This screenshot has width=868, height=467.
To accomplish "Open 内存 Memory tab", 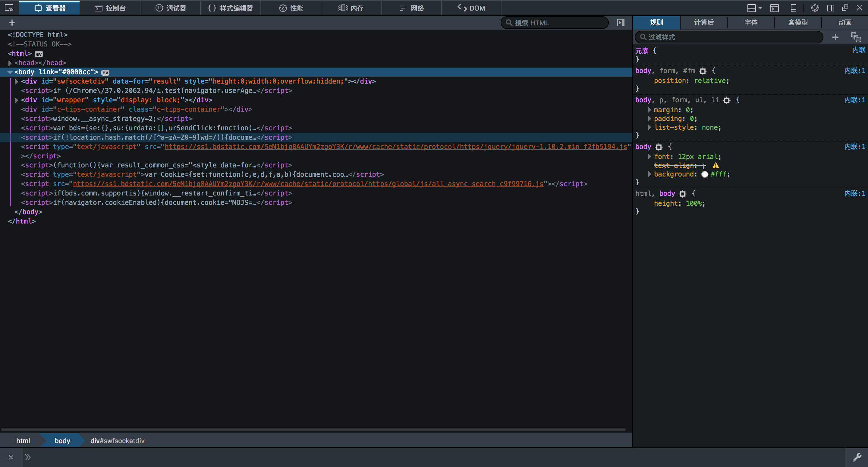I will pos(351,8).
